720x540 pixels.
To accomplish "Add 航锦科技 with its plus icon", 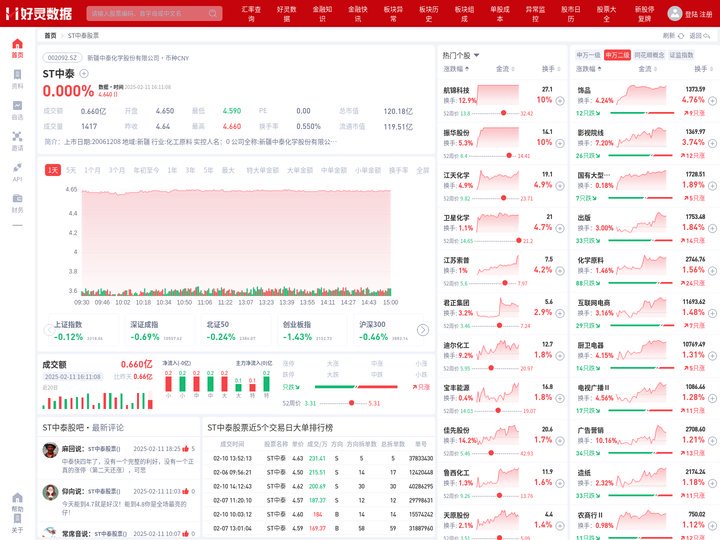I will (x=560, y=101).
